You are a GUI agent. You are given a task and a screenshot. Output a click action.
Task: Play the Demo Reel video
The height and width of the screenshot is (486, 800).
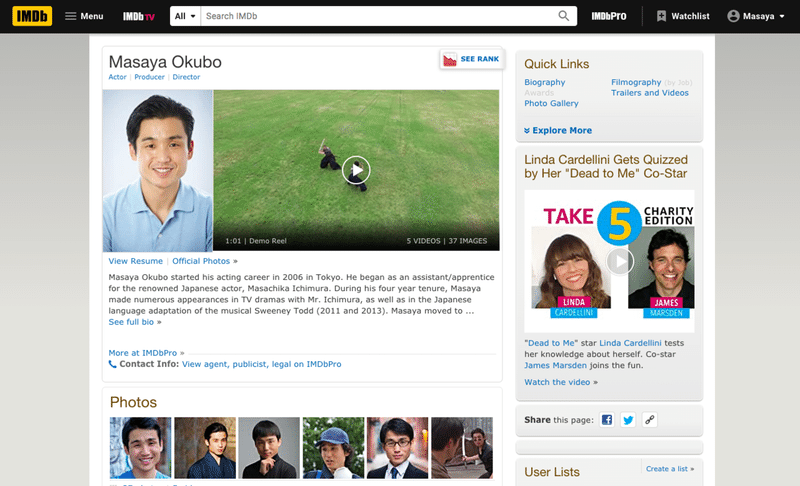[x=356, y=170]
